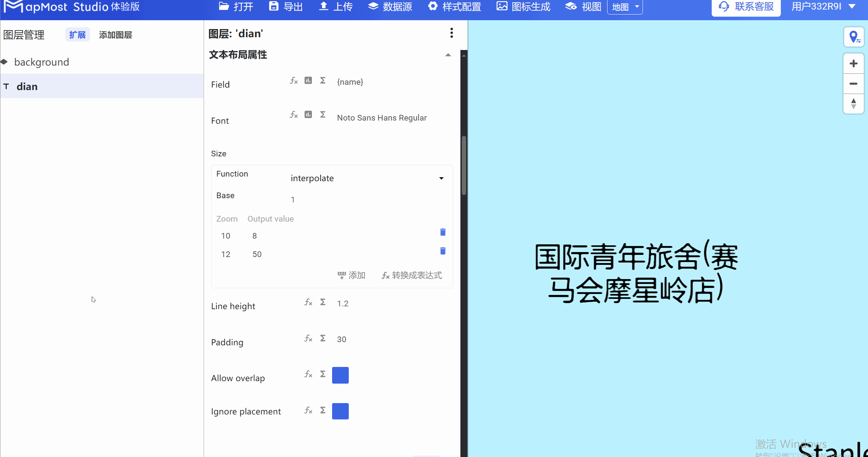Click 添加 to add a zoom stop
The height and width of the screenshot is (457, 868).
[x=352, y=275]
